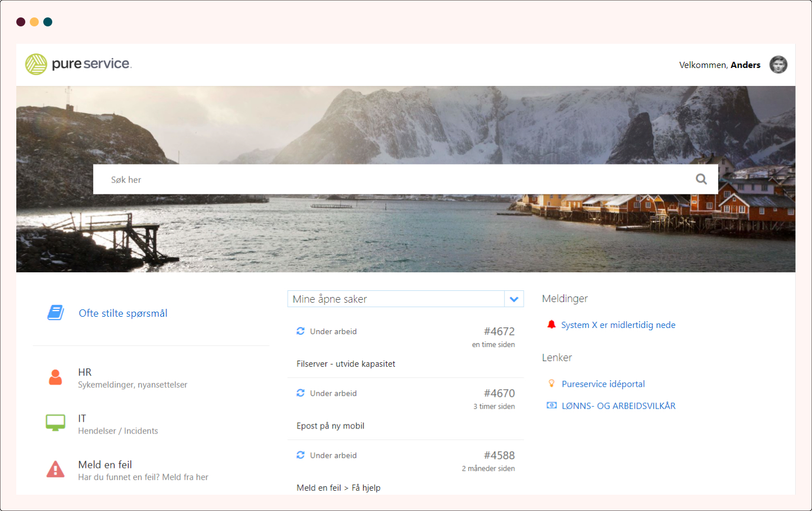Click the red bell notification icon
Viewport: 812px width, 511px height.
coord(551,325)
